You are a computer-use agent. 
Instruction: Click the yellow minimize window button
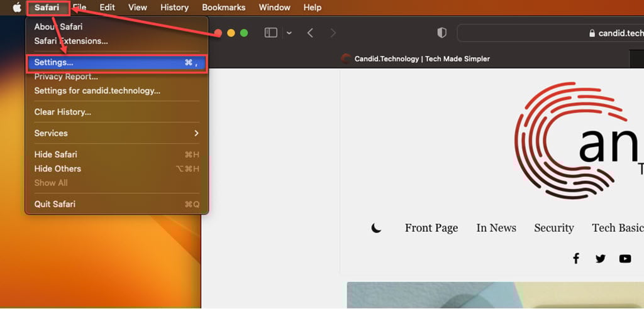click(231, 33)
